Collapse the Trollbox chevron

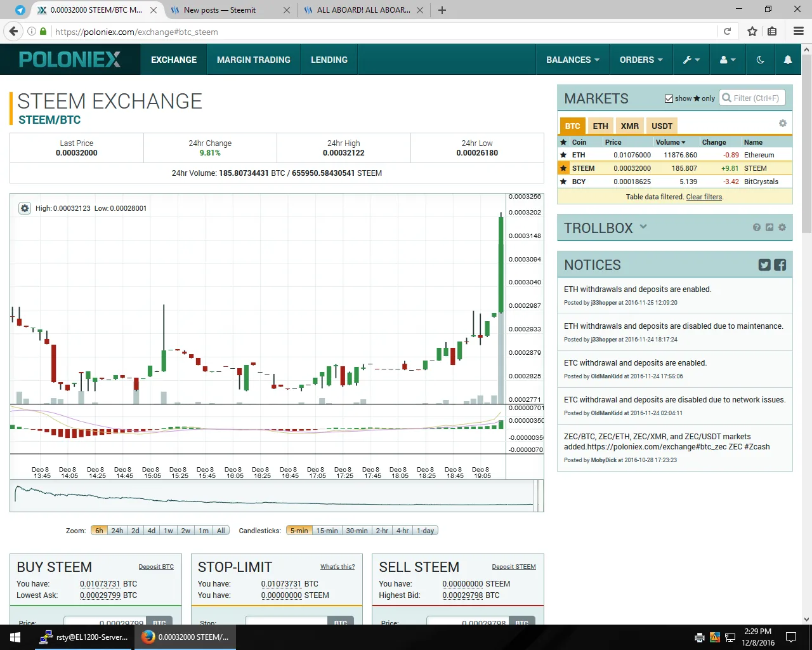point(643,227)
